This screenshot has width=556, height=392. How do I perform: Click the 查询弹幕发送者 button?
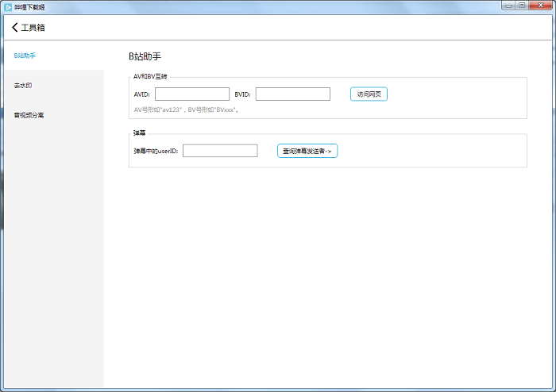[x=307, y=151]
